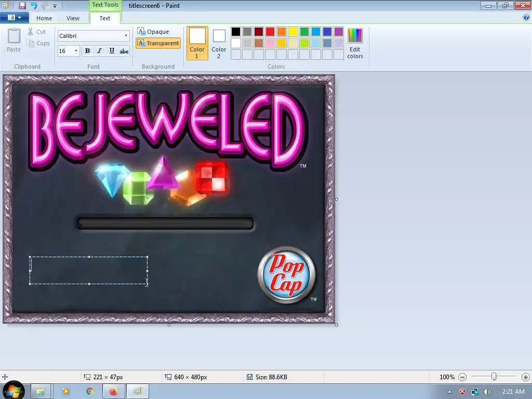
Task: Select the Color 1 button
Action: point(197,43)
